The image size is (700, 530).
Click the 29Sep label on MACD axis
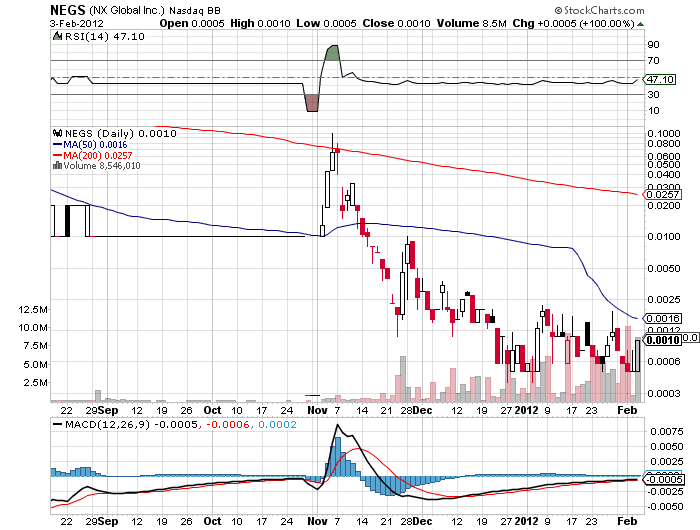(x=102, y=521)
